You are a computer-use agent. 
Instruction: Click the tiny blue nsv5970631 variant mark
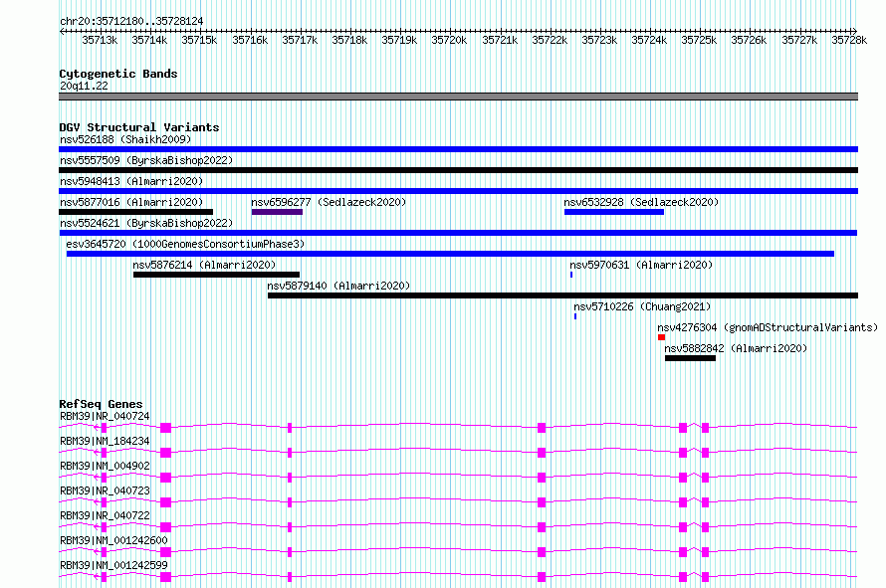click(571, 275)
